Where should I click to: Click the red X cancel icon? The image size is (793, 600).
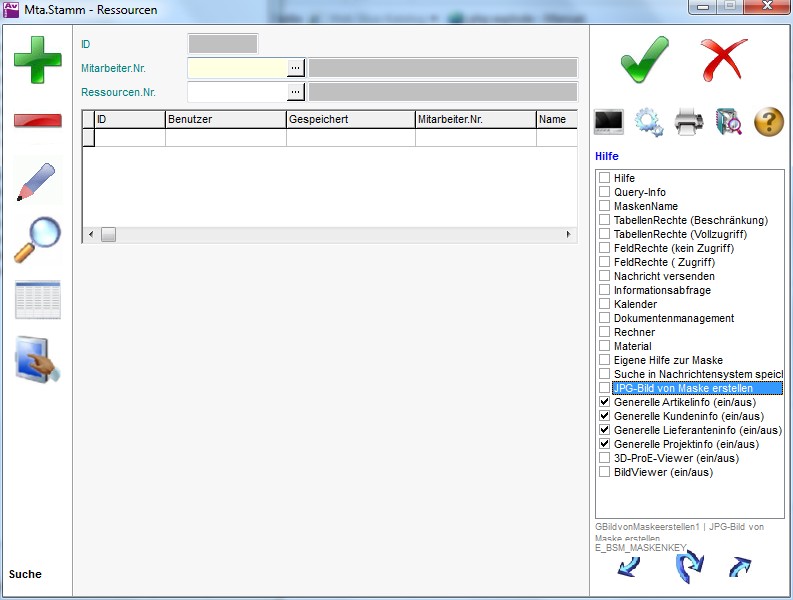coord(724,60)
